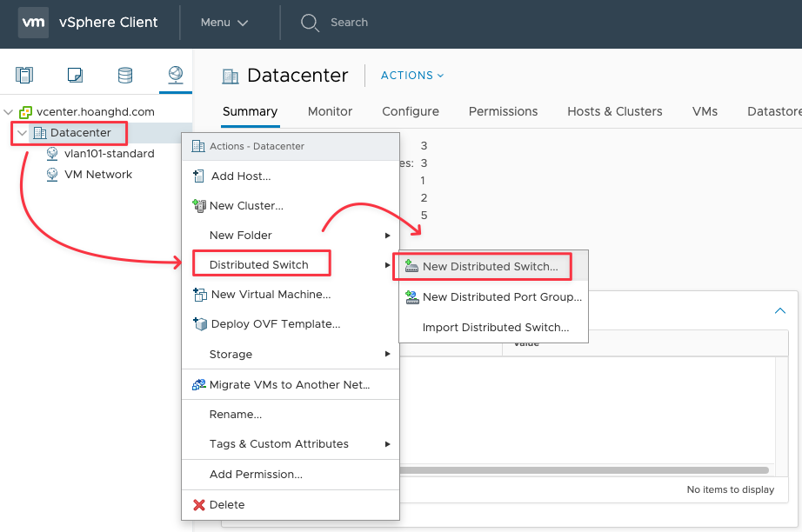
Task: Select Tags & Custom Attributes entry
Action: [291, 444]
